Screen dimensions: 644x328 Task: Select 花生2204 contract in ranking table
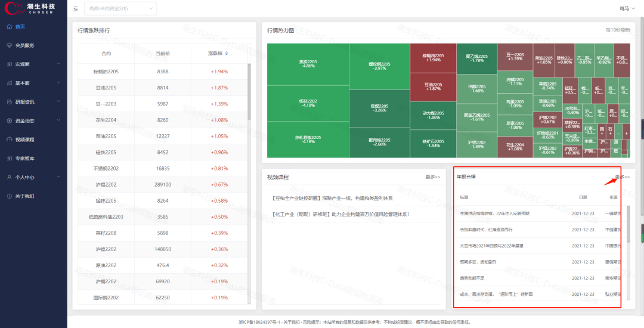pos(106,120)
